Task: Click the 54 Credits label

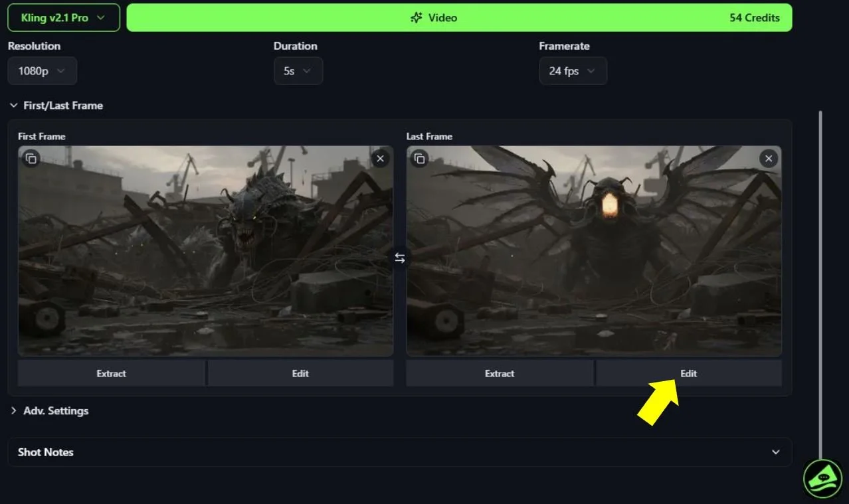Action: point(755,18)
